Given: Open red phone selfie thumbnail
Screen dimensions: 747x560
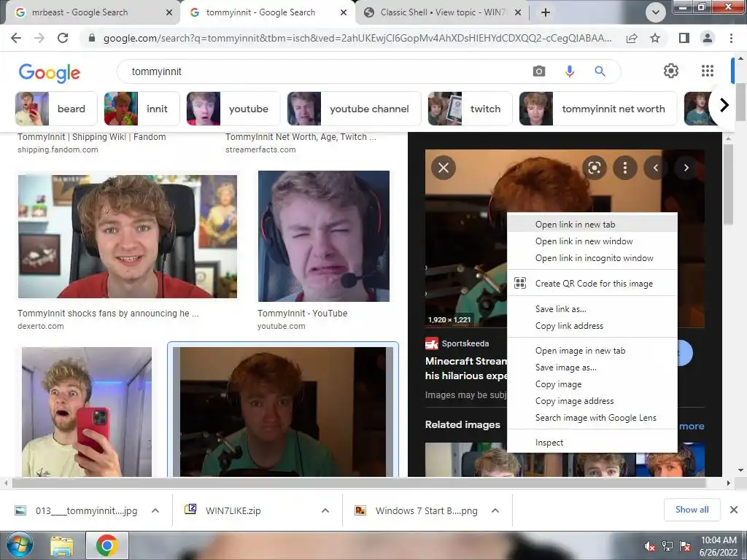Looking at the screenshot, I should pos(87,412).
